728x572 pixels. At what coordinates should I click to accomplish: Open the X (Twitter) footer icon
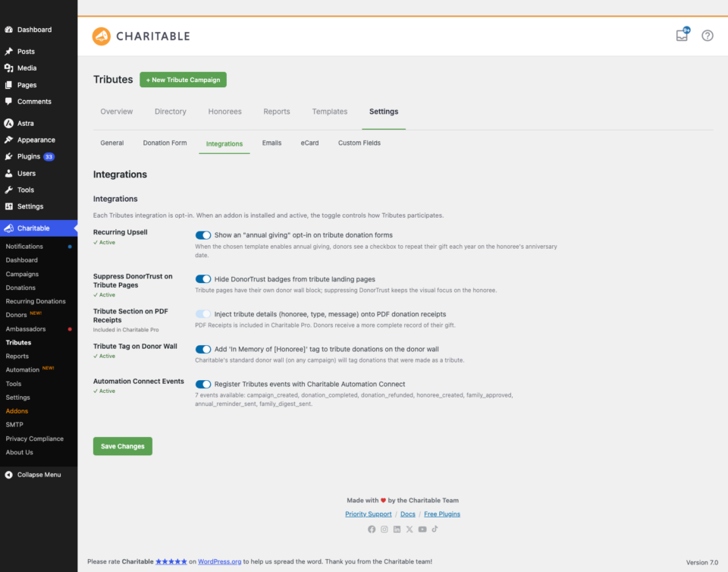(x=409, y=530)
